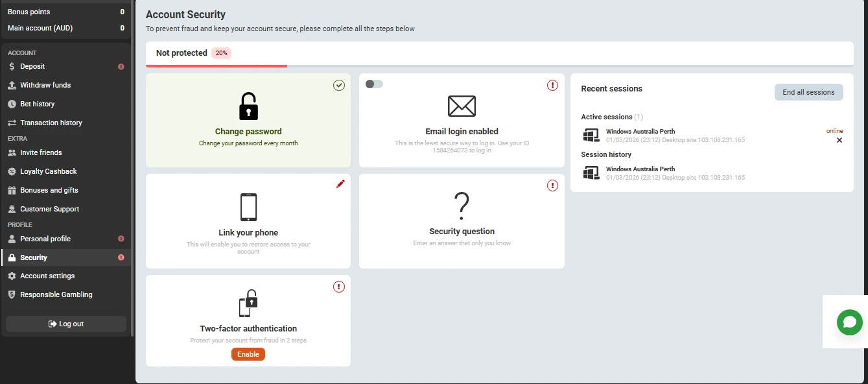Terminate the active Windows session with the X
The image size is (868, 384).
point(839,140)
